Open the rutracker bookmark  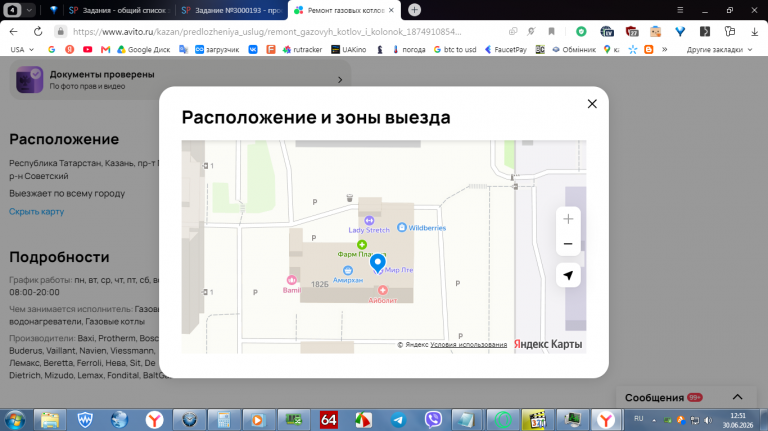coord(302,49)
